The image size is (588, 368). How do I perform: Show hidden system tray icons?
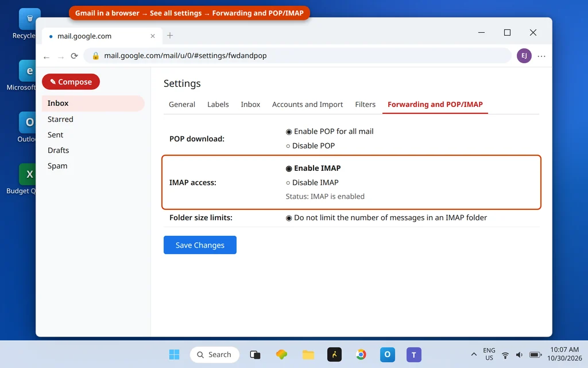coord(474,354)
